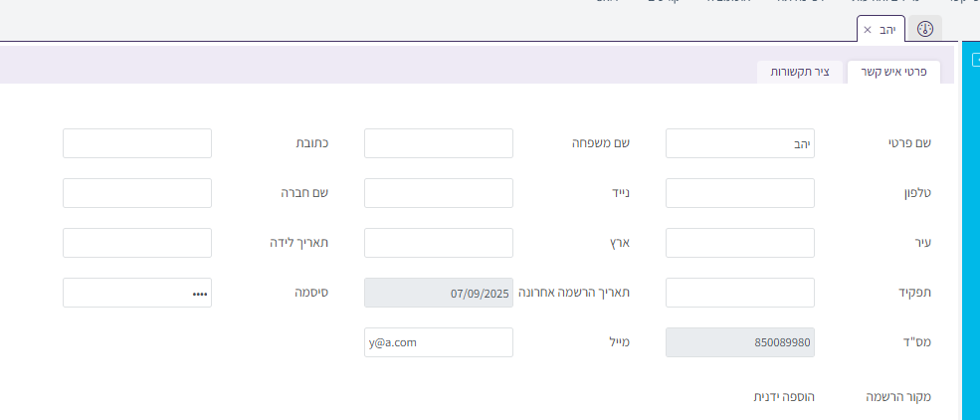The width and height of the screenshot is (980, 420).
Task: Switch to the ציר תקשורת tab
Action: pos(799,73)
